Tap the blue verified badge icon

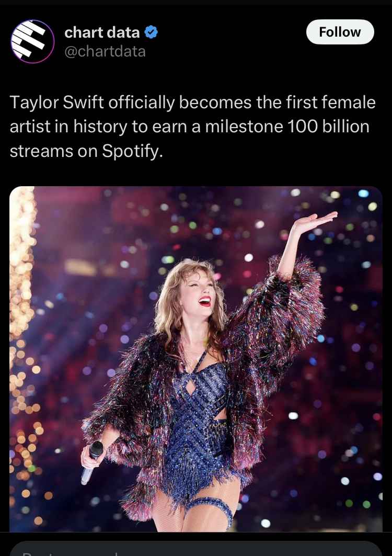tap(152, 32)
